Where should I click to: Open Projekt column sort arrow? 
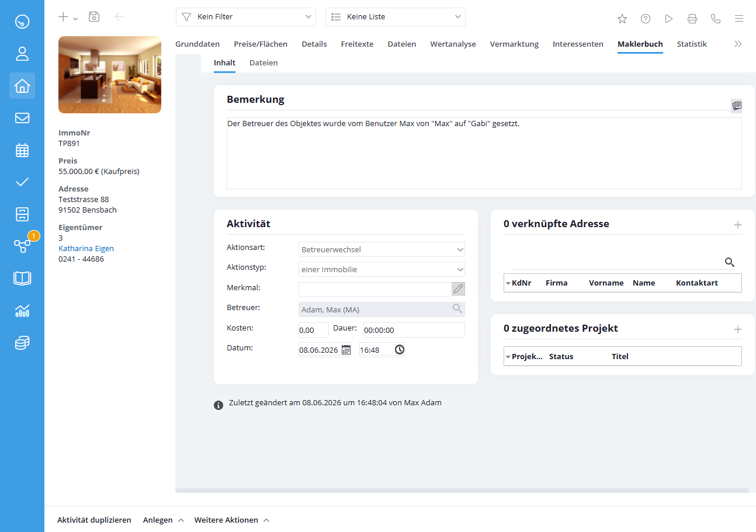pyautogui.click(x=508, y=357)
